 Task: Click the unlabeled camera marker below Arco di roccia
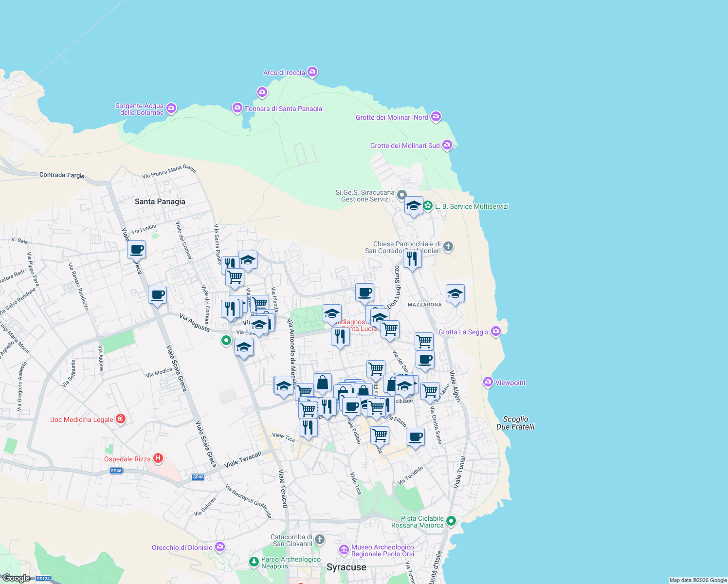click(262, 92)
